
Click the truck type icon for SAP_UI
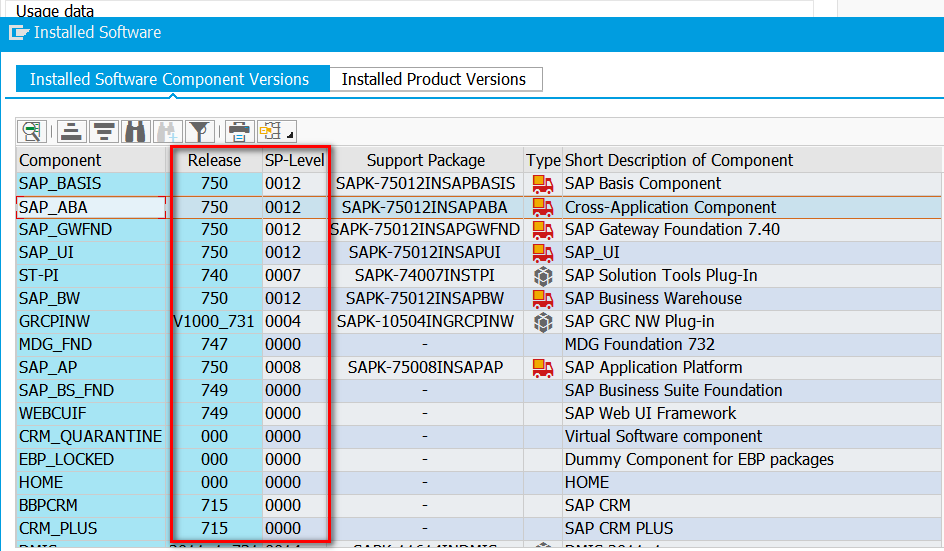coord(543,252)
